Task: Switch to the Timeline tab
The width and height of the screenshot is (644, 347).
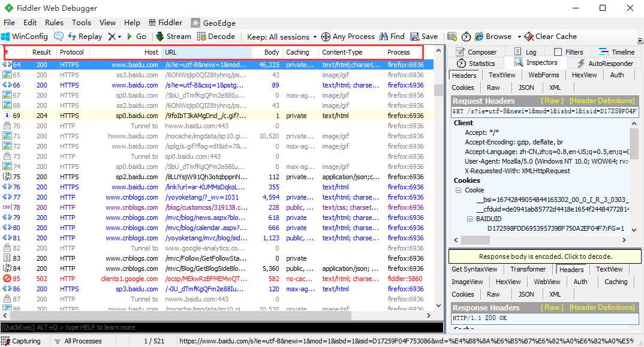Action: pyautogui.click(x=616, y=52)
